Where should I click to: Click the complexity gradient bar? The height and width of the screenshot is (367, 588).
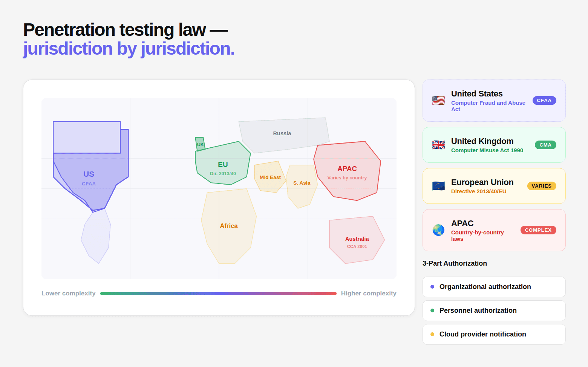tap(218, 294)
